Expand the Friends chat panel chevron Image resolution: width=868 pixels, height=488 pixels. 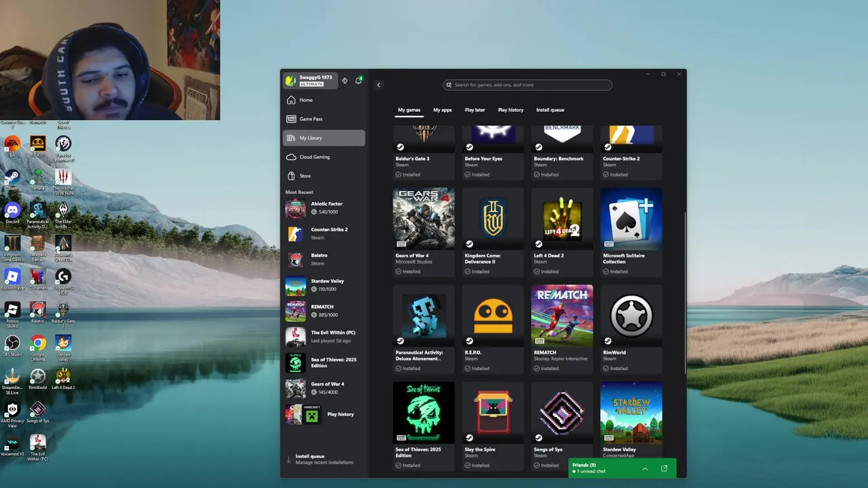[645, 468]
